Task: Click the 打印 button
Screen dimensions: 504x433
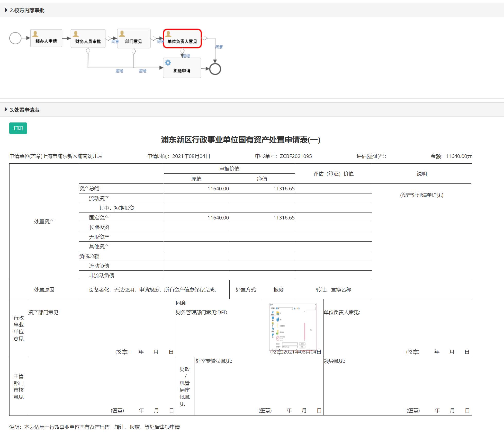Action: pyautogui.click(x=18, y=128)
